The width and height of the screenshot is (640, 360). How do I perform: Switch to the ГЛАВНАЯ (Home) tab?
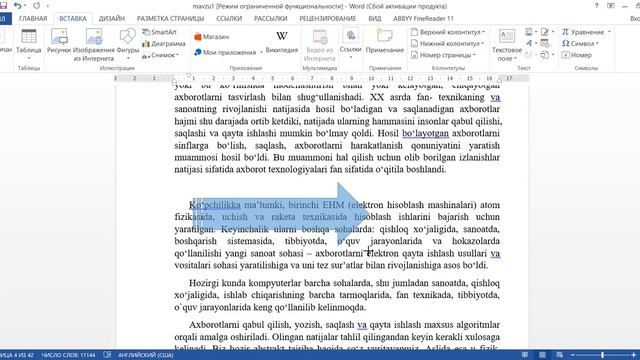[x=33, y=18]
